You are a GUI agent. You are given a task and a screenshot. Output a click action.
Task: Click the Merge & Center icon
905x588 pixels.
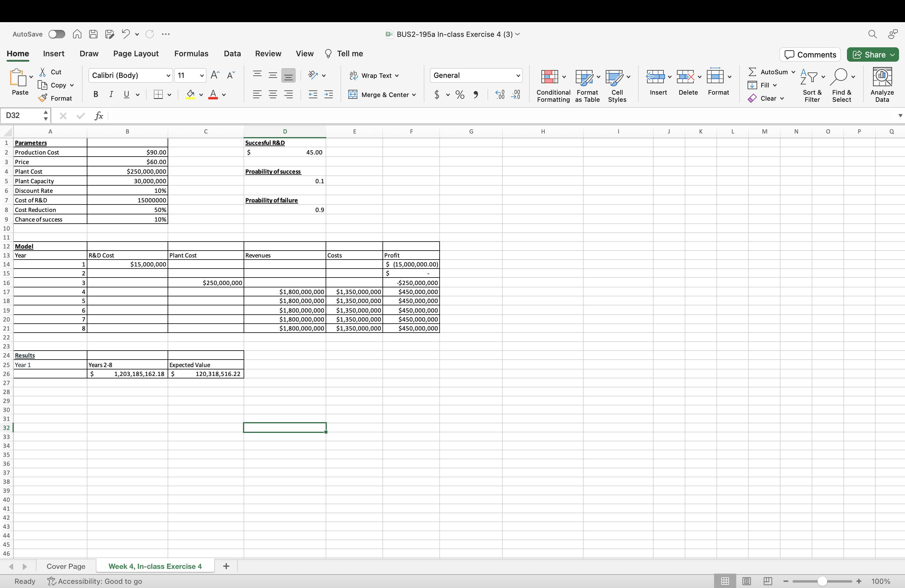click(353, 95)
